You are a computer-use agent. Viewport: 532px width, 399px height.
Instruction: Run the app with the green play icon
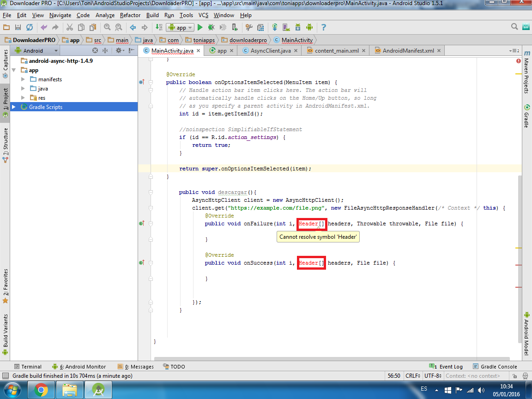(x=200, y=28)
